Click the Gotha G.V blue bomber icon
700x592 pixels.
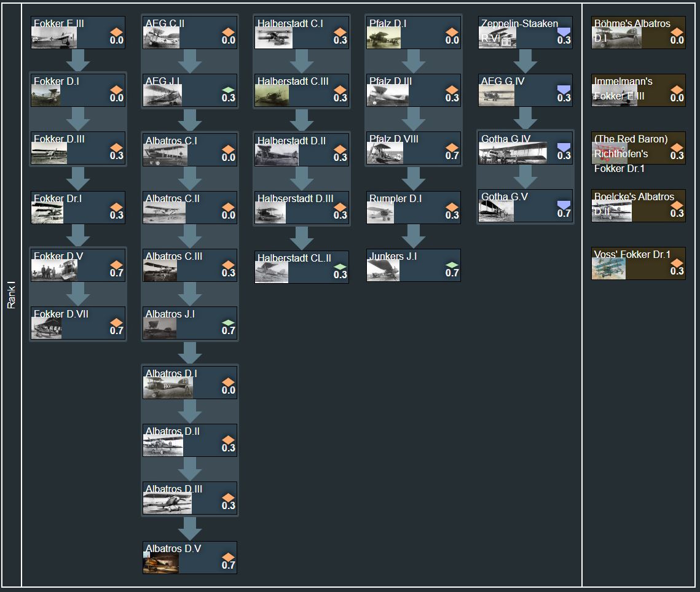point(564,205)
